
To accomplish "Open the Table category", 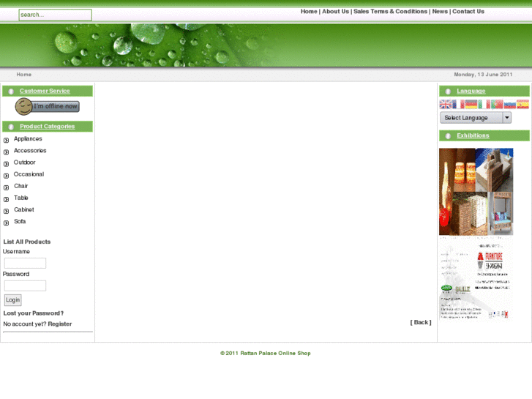I will click(x=21, y=198).
